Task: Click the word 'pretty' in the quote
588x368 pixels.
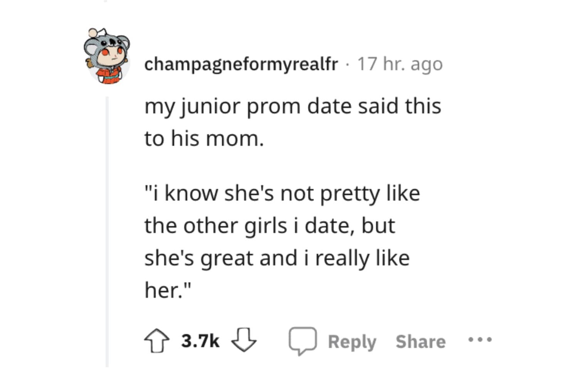Action: click(349, 194)
